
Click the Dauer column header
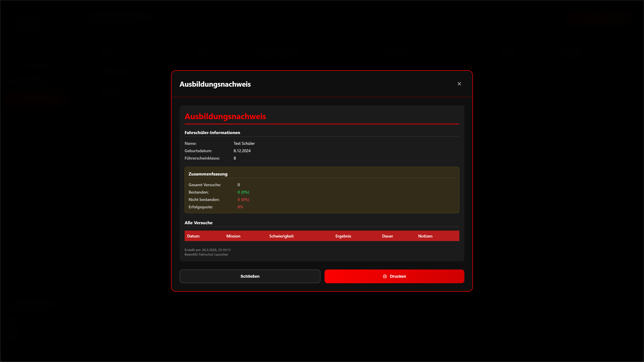pos(387,236)
